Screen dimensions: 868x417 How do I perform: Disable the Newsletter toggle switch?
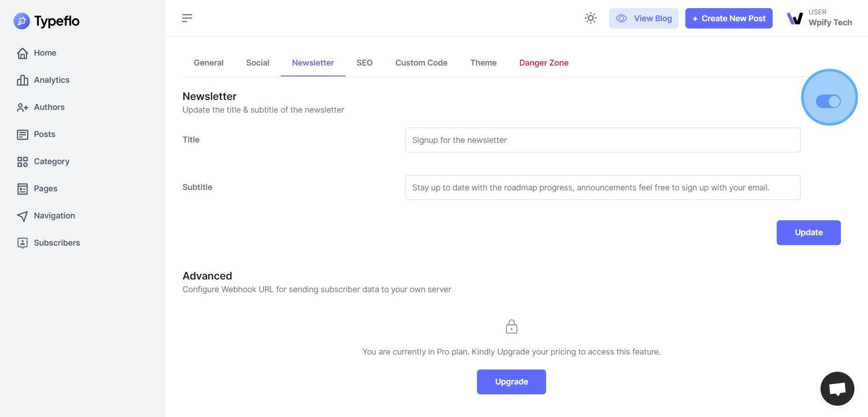[828, 101]
